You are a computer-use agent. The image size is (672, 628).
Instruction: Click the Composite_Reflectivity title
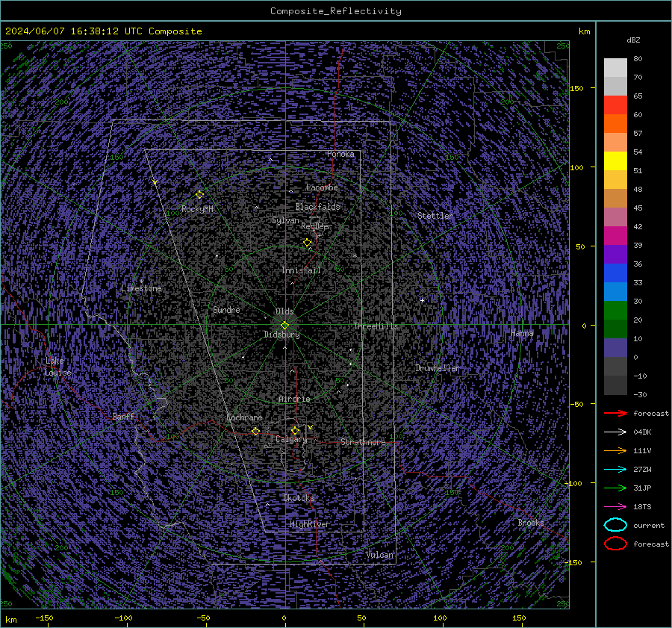tap(335, 11)
